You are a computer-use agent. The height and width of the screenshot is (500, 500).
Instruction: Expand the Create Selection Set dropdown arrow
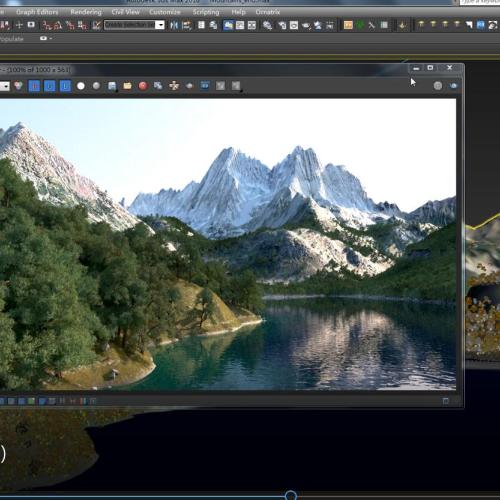coord(160,25)
